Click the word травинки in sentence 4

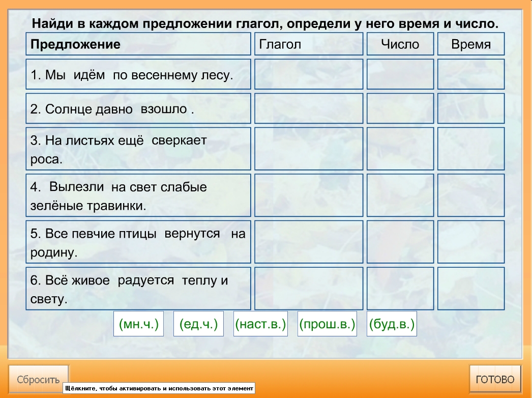click(x=114, y=206)
